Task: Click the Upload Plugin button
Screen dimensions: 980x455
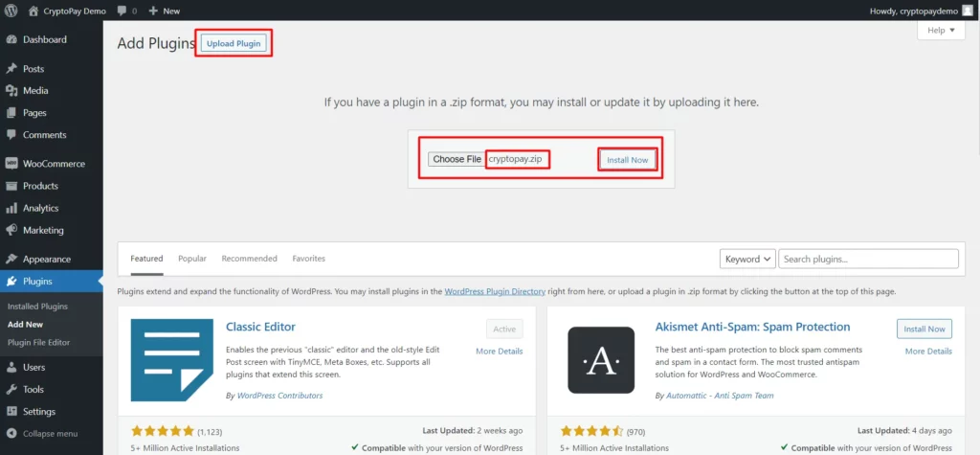Action: coord(234,43)
